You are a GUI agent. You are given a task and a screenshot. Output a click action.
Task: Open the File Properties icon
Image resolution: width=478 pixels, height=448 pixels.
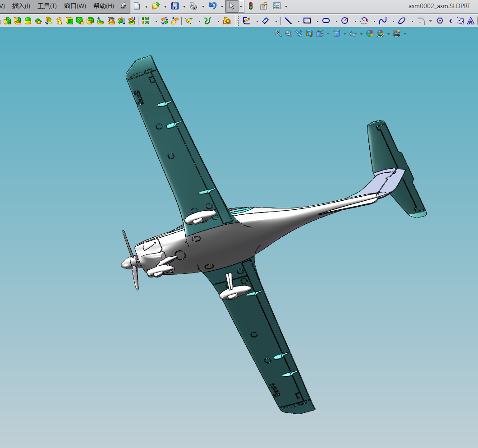pos(264,6)
